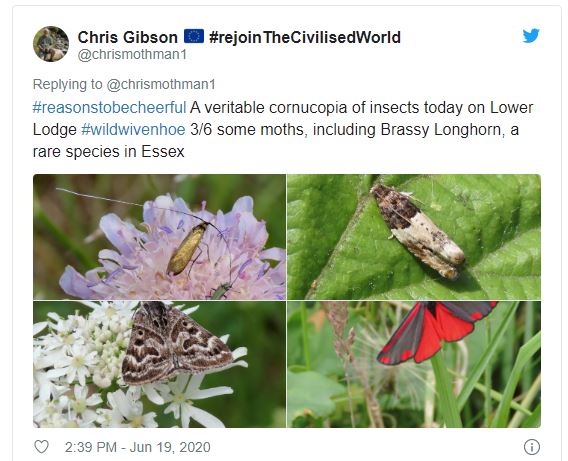Open the Brassy Longhorn moth on scabious photo
568x461 pixels.
pyautogui.click(x=159, y=237)
